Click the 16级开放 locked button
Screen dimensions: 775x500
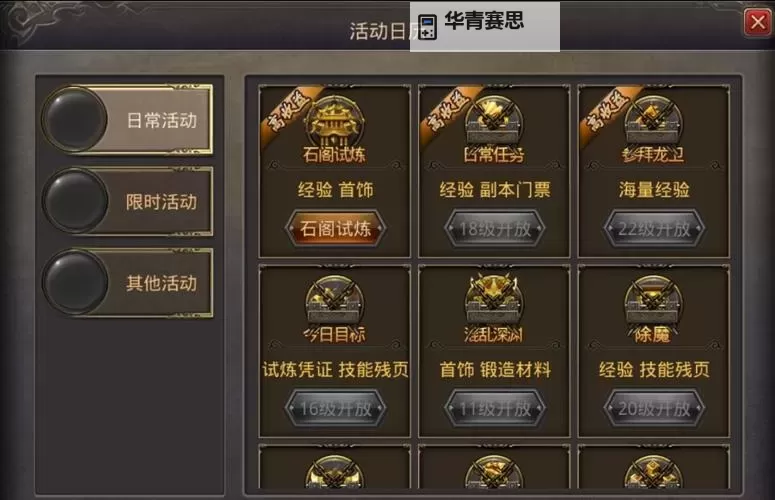335,408
